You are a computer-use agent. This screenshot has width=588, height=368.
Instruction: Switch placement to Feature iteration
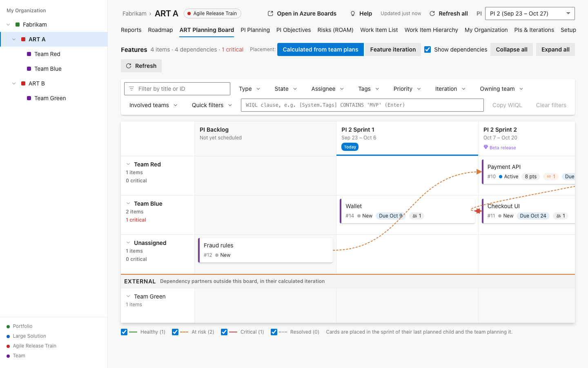click(393, 49)
